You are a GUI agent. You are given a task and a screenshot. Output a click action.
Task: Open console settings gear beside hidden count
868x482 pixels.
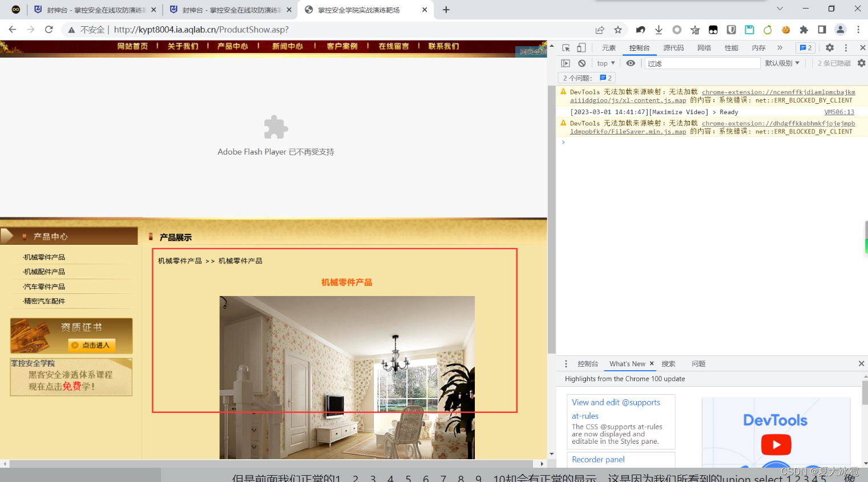861,63
